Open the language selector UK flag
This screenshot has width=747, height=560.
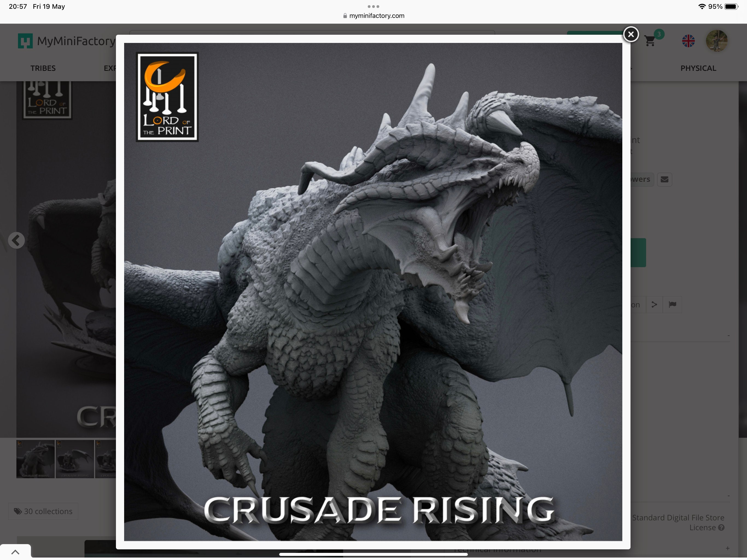(688, 40)
